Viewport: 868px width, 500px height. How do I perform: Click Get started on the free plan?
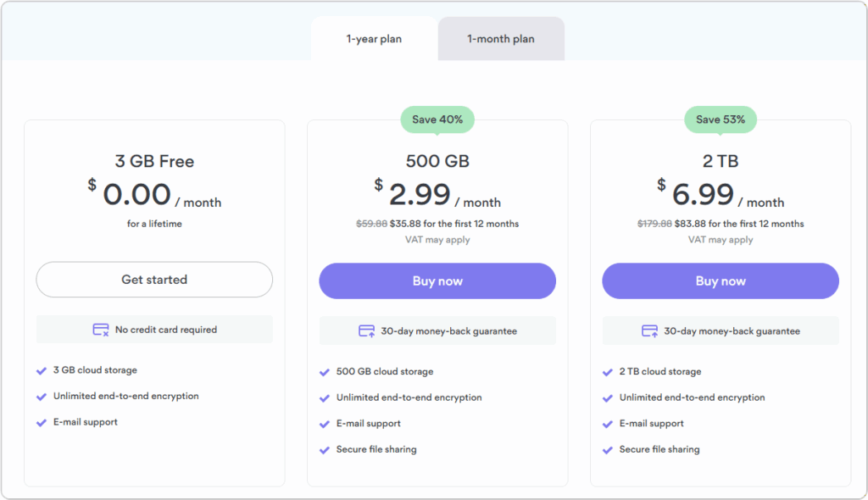(x=153, y=280)
